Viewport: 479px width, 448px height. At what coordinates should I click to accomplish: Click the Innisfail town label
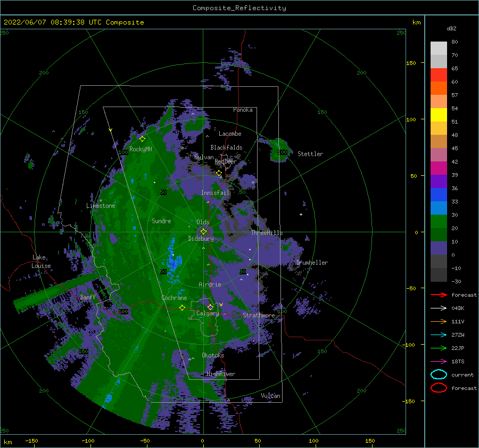coord(215,193)
